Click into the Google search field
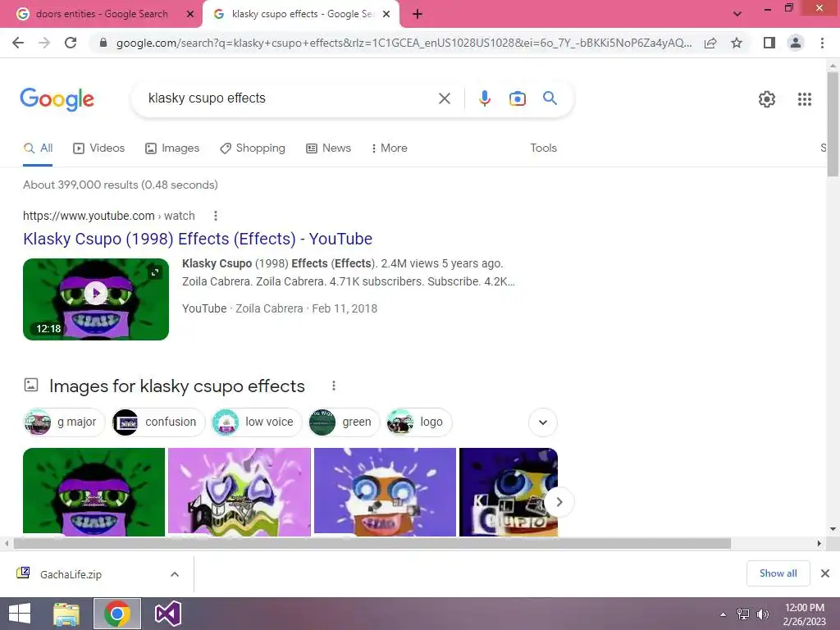 [x=290, y=98]
